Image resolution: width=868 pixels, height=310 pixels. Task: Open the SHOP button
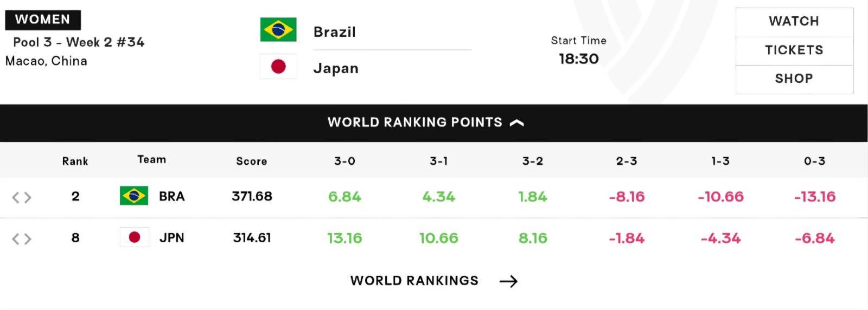(794, 79)
